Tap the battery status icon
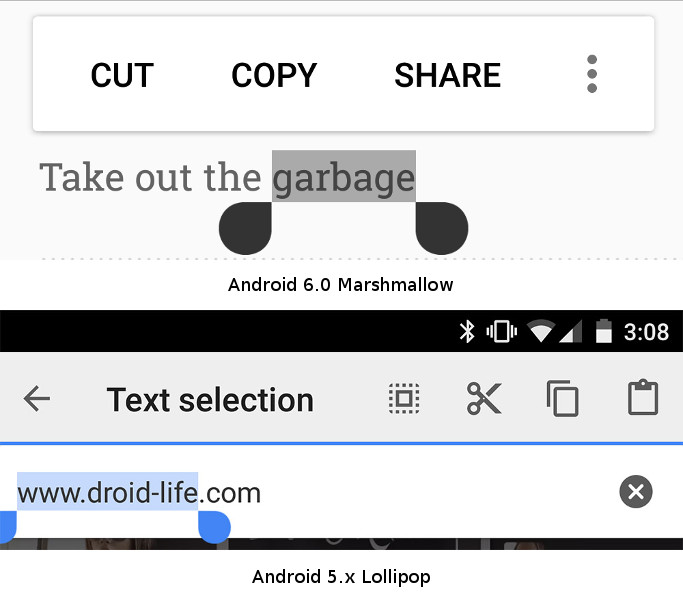This screenshot has height=600, width=683. pyautogui.click(x=604, y=331)
